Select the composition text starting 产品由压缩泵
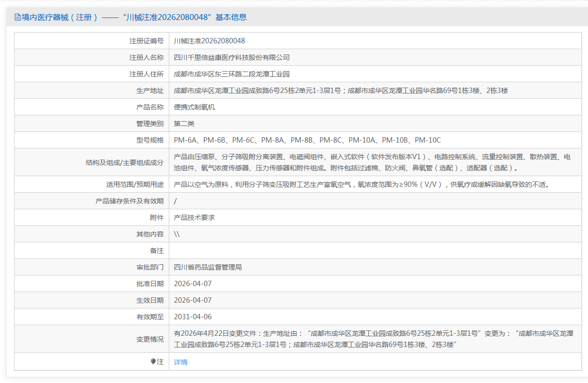 tap(372, 163)
